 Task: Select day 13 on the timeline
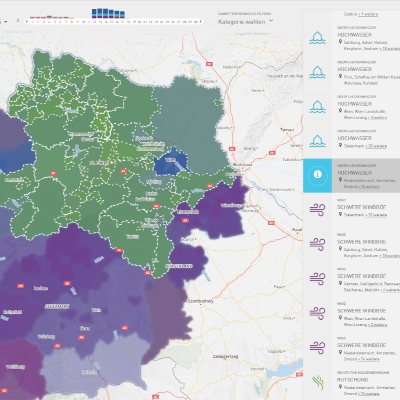100,22
